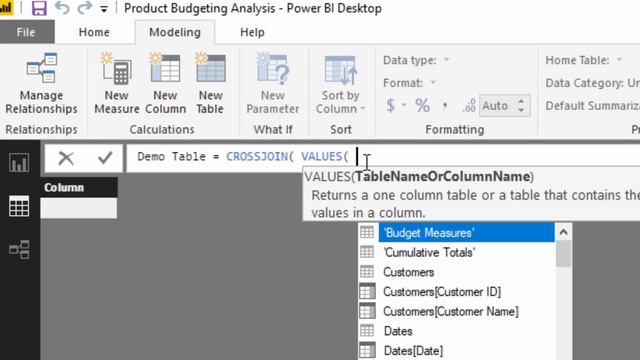Click the autocomplete list scrollbar thumb
Viewport: 640px width, 360px height.
564,254
